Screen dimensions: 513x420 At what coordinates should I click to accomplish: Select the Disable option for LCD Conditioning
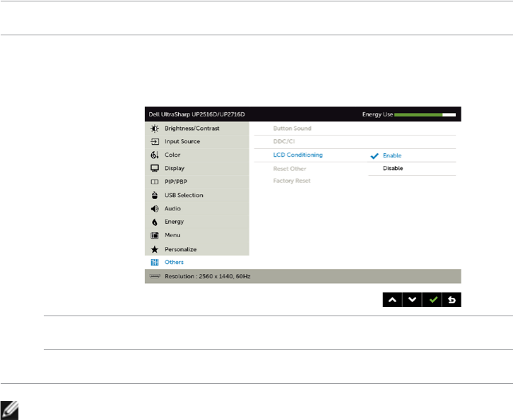tap(393, 168)
